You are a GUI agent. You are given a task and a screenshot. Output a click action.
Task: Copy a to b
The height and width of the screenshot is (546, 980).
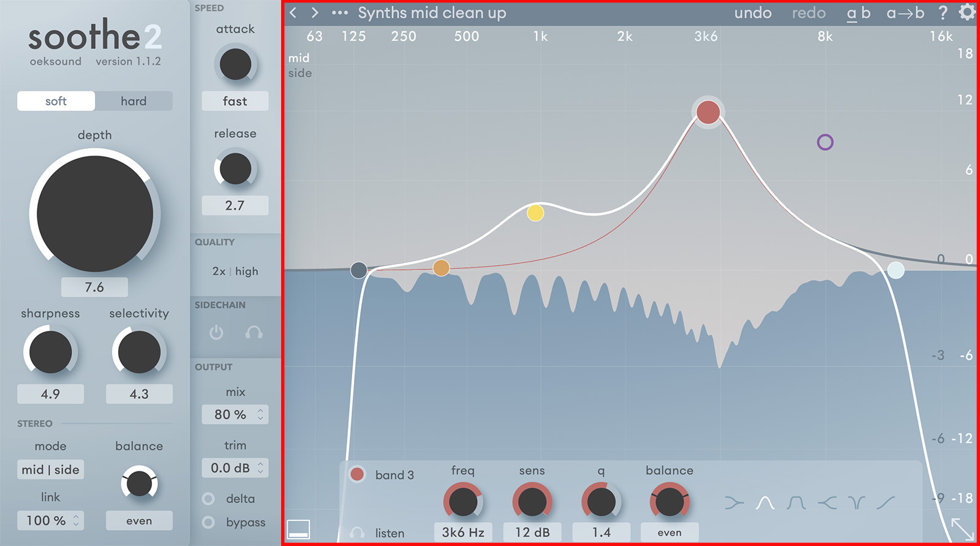[x=905, y=13]
